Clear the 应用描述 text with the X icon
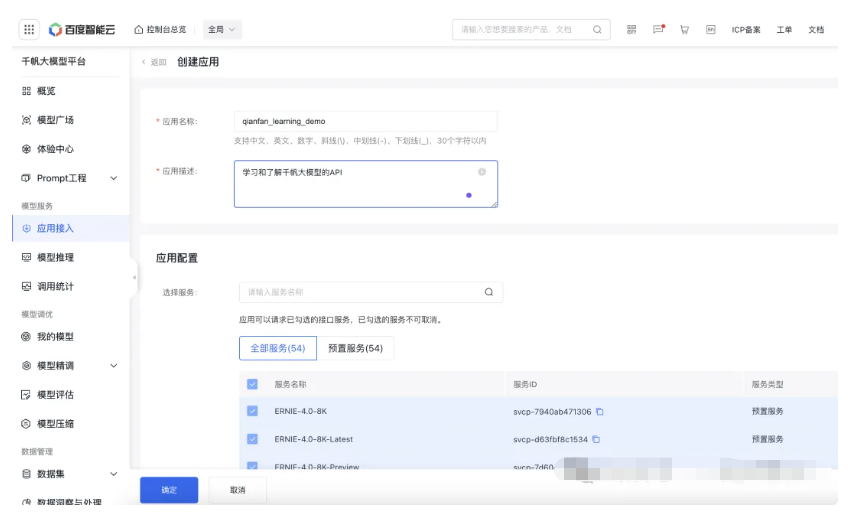This screenshot has width=855, height=522. 482,172
